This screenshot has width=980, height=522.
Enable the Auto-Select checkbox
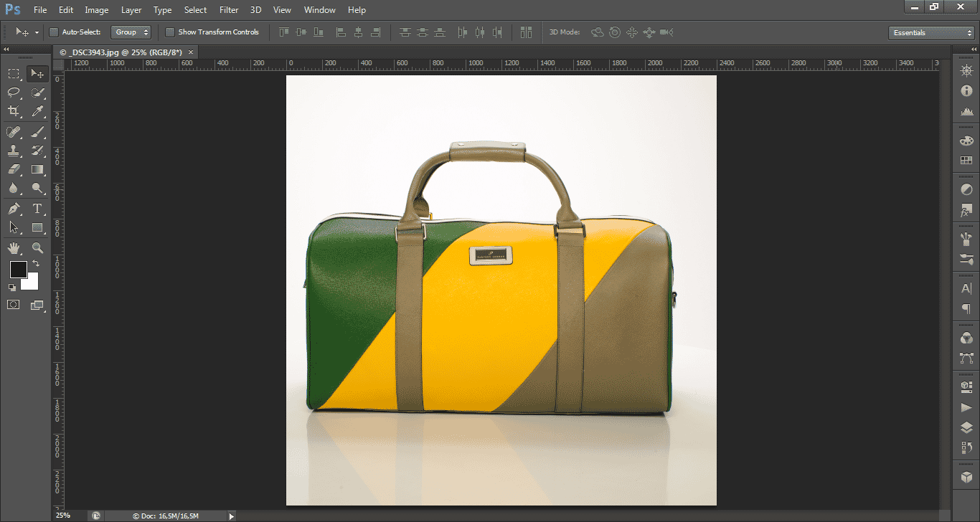pos(54,32)
